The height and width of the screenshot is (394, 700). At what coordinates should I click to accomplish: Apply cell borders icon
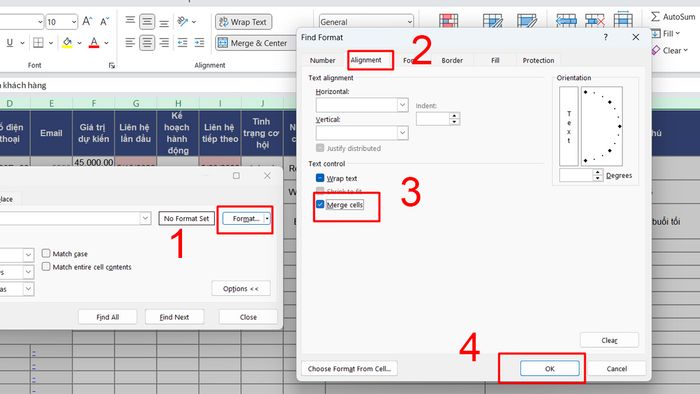pos(38,43)
